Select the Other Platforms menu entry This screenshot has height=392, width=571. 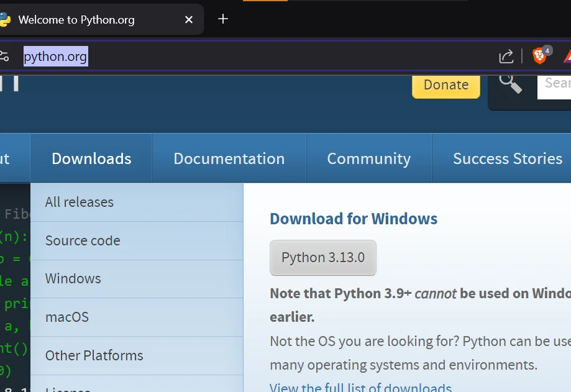click(137, 355)
